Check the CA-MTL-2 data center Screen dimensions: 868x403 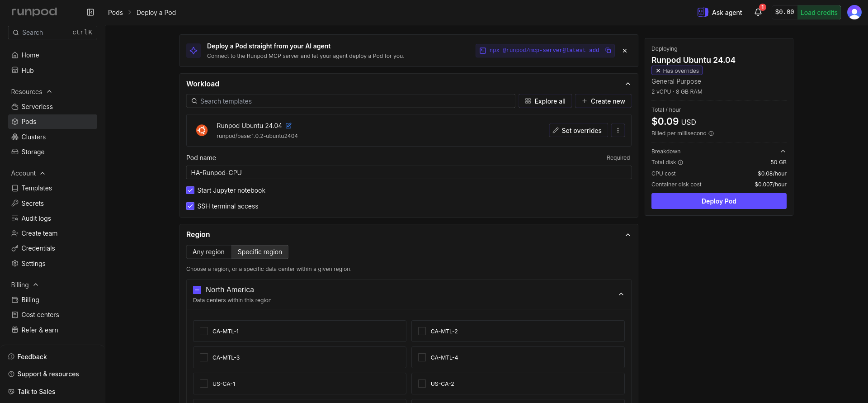422,332
